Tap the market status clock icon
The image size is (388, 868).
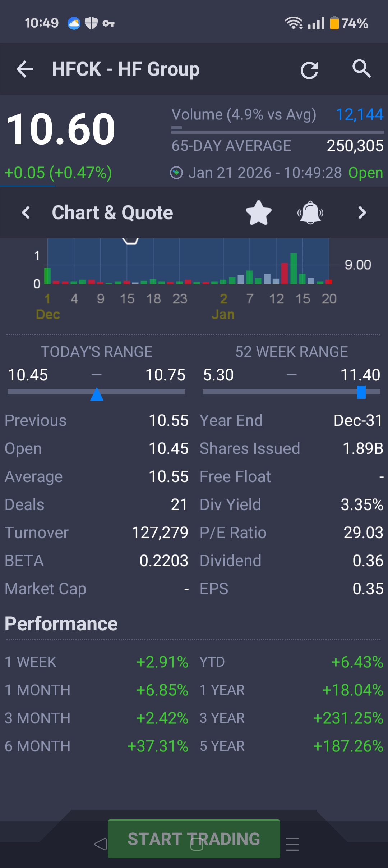click(x=176, y=173)
